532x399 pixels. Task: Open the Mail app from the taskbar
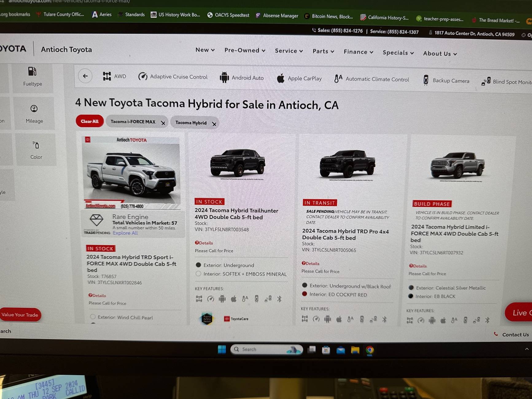340,350
